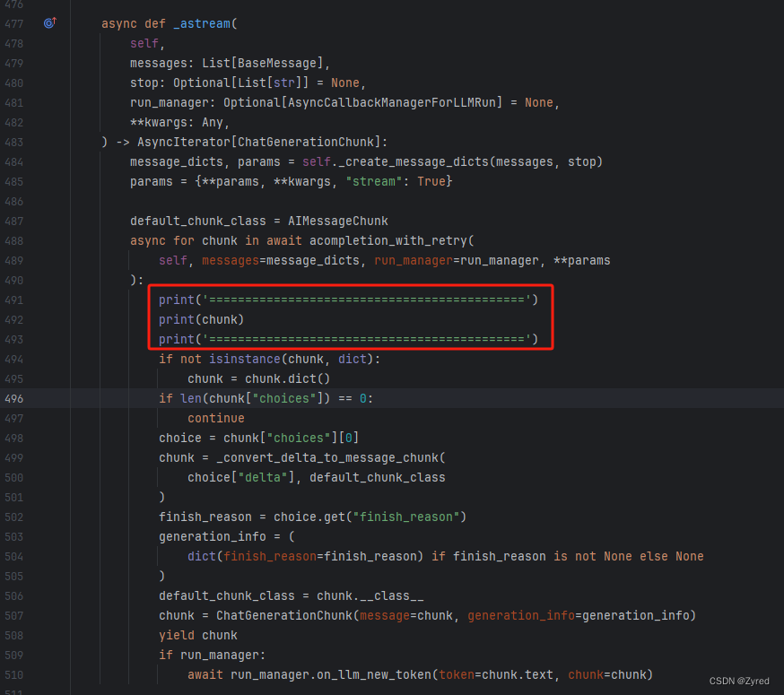Click the "stream" string on line 485

374,181
